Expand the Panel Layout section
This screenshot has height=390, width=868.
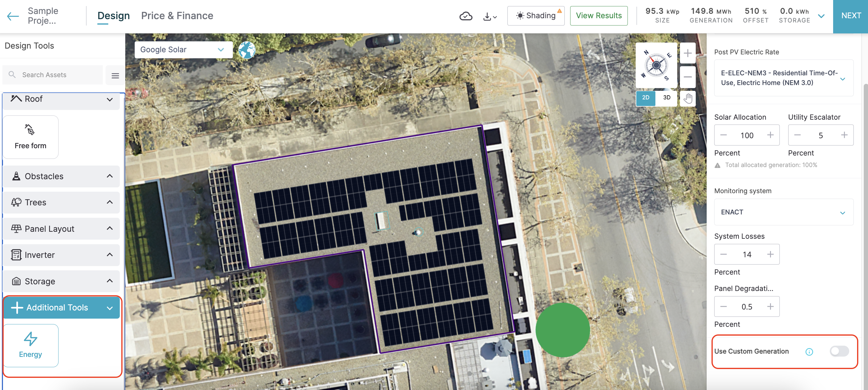[x=61, y=229]
